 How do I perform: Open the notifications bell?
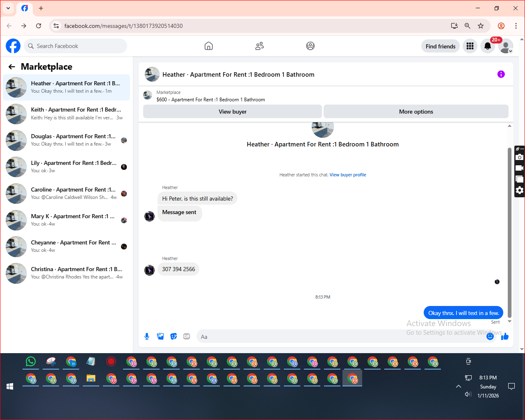pyautogui.click(x=488, y=46)
